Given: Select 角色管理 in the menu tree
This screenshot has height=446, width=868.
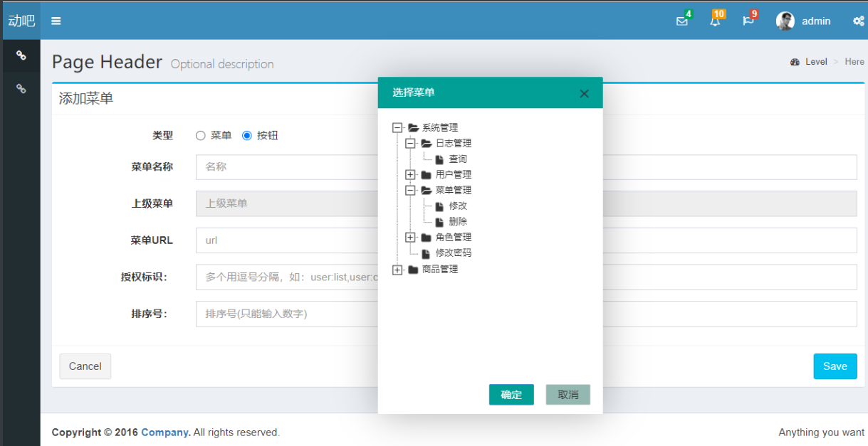Looking at the screenshot, I should tap(454, 238).
